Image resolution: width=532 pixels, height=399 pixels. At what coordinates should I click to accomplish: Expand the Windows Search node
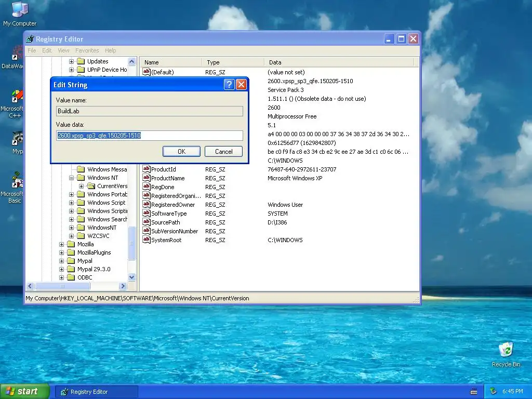tap(71, 219)
